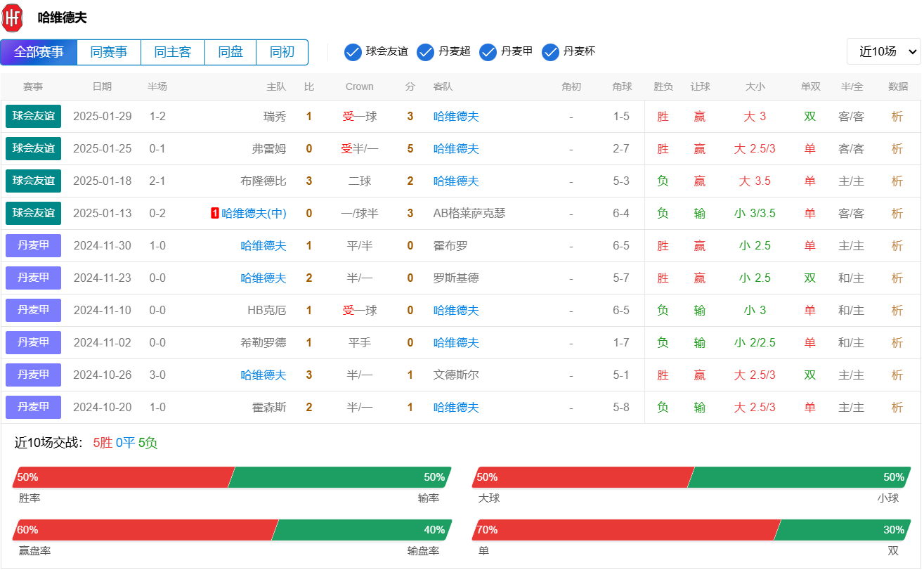This screenshot has width=924, height=570.
Task: Click the red card badge beside 哈维德夫(中)
Action: (x=215, y=213)
